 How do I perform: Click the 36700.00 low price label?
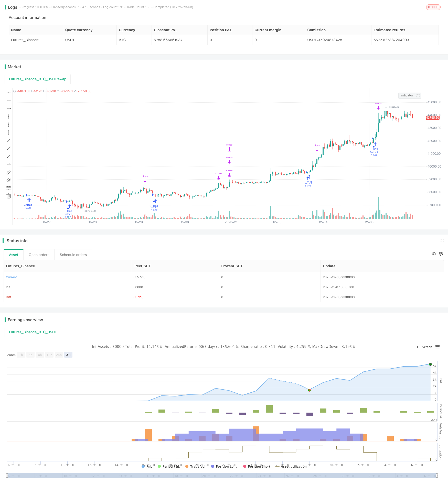tap(90, 211)
